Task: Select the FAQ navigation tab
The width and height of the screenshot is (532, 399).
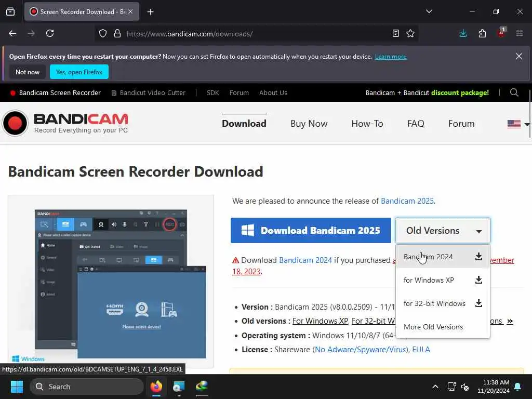Action: click(x=416, y=124)
